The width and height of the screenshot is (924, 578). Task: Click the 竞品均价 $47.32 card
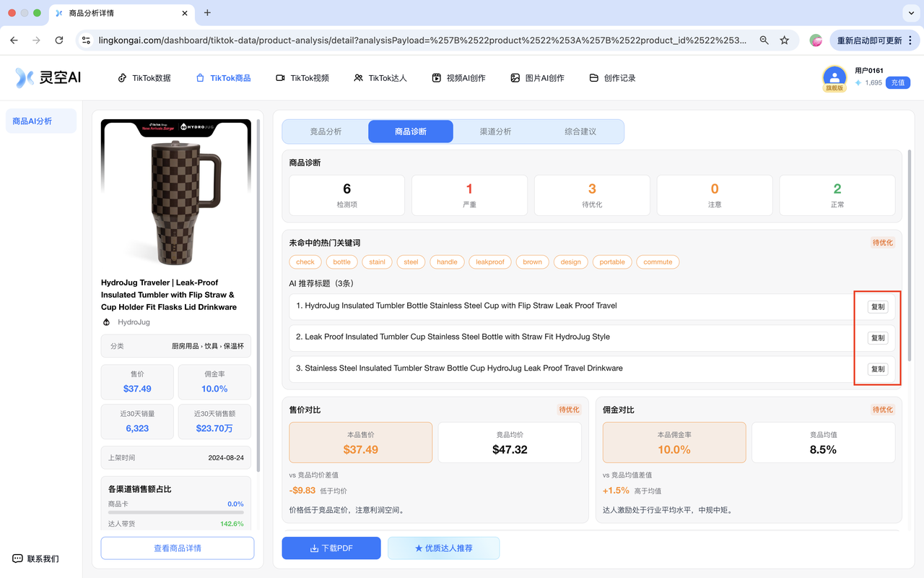(x=510, y=442)
